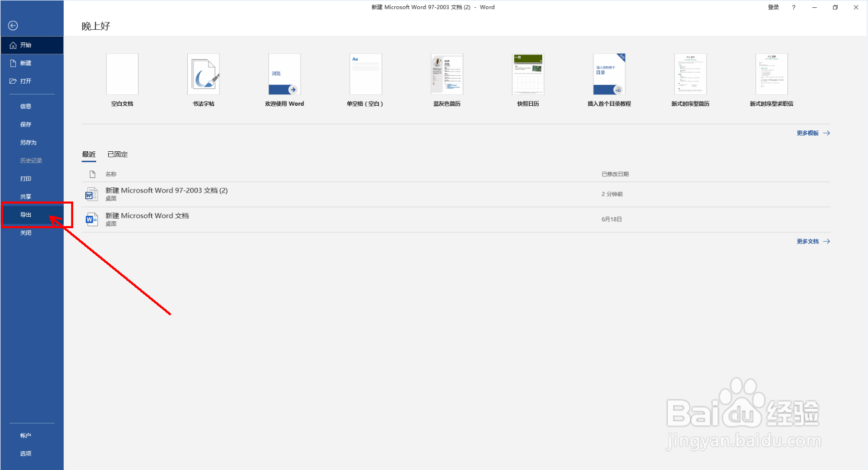The height and width of the screenshot is (470, 868).
Task: Open the 开始 home menu item
Action: 32,45
